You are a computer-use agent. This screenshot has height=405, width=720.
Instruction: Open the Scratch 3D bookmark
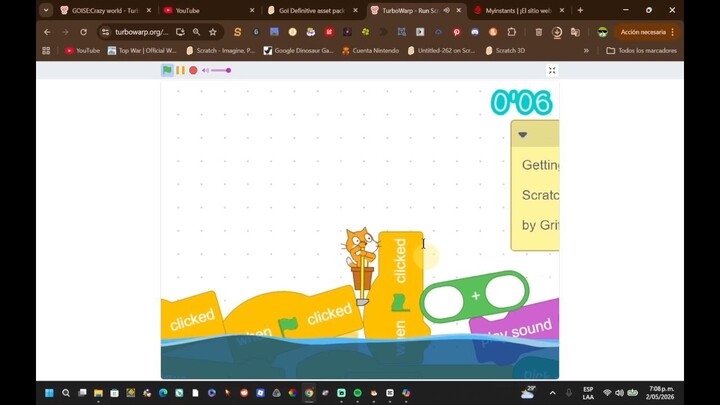pyautogui.click(x=505, y=51)
